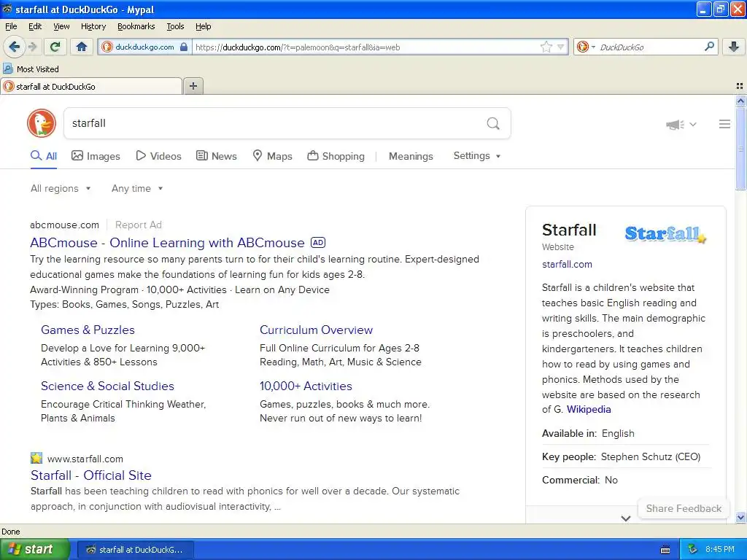This screenshot has width=747, height=560.
Task: Click the page scrollbar down arrow
Action: click(740, 518)
